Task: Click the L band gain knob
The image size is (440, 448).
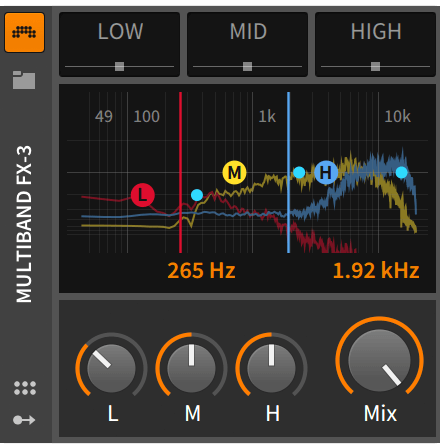Action: click(x=111, y=368)
